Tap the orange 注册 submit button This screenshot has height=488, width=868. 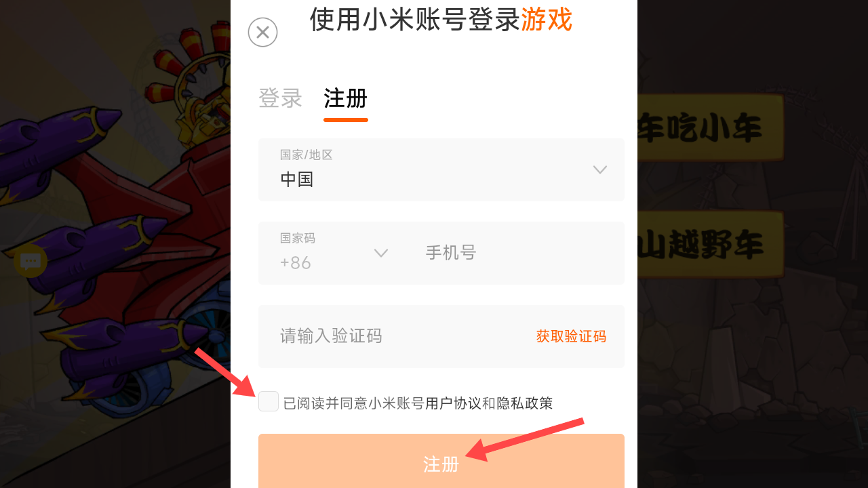[441, 463]
